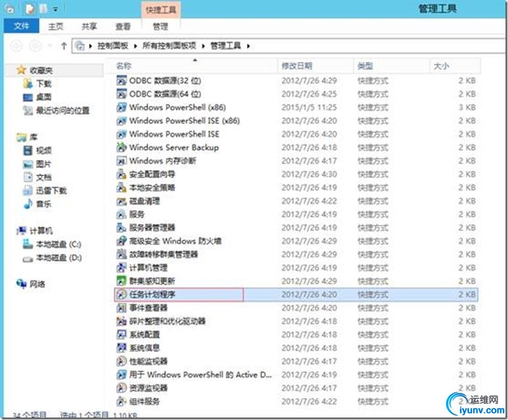
Task: Click the 本地安全策略 icon
Action: 121,187
